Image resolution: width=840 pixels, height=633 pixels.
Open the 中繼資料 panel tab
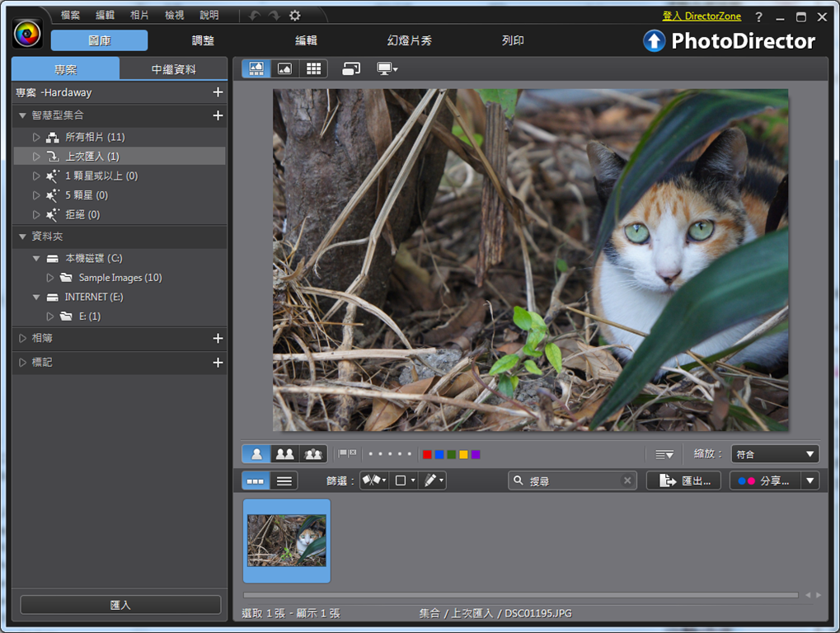[x=174, y=69]
